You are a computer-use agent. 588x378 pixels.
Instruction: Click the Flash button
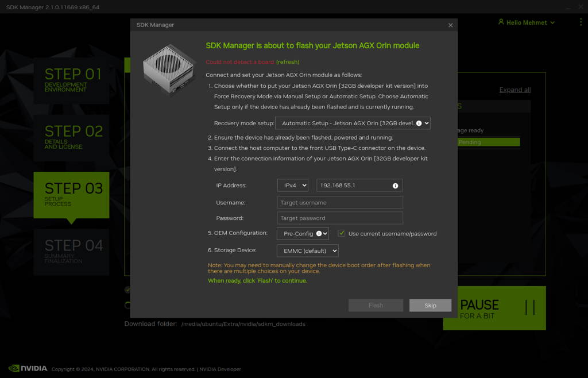tap(376, 305)
